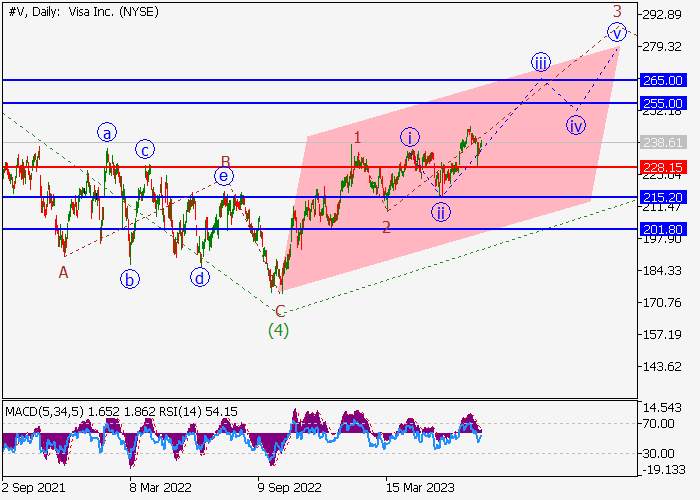The width and height of the screenshot is (700, 500).
Task: Click the 14.543 indicator scale value
Action: click(x=662, y=407)
